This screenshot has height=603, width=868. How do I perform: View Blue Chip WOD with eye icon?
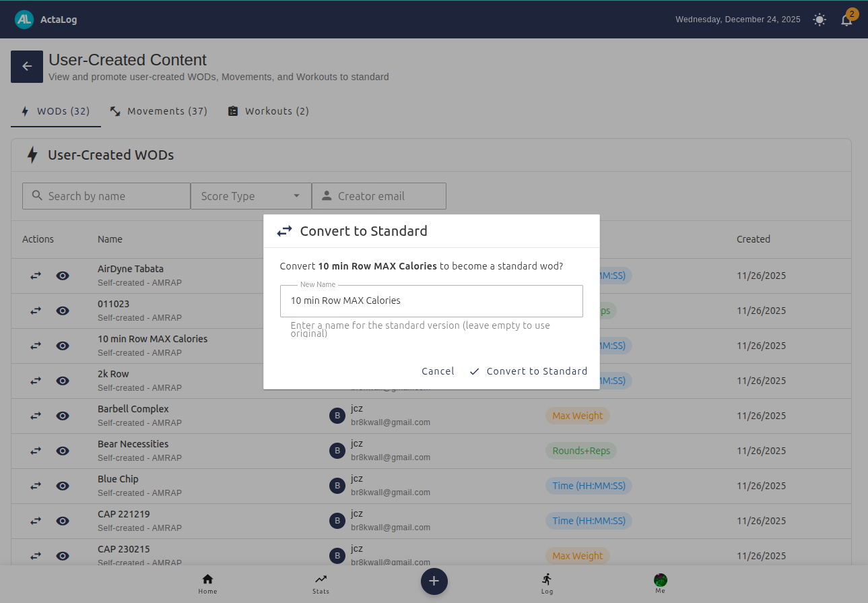coord(63,486)
